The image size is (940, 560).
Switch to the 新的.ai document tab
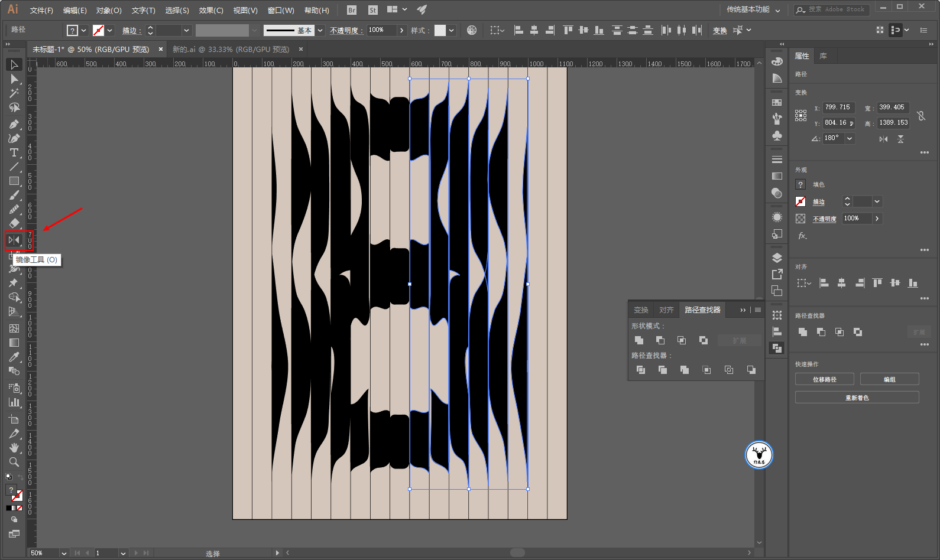(x=231, y=49)
